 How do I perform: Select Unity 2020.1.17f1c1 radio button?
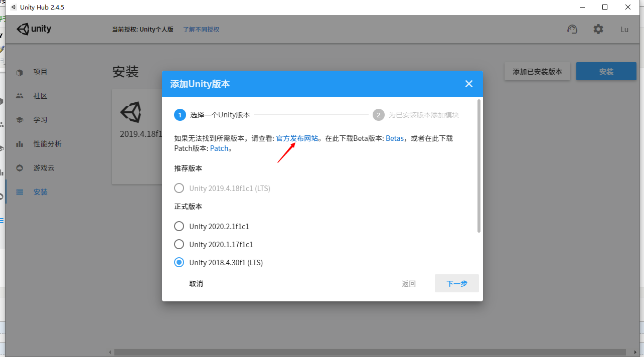(179, 244)
